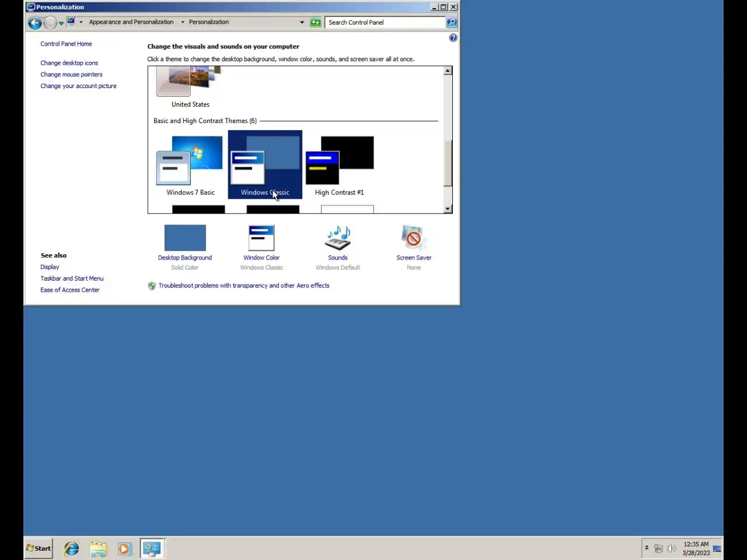Viewport: 747px width, 560px height.
Task: Open Ease of Access Center link
Action: coord(70,290)
